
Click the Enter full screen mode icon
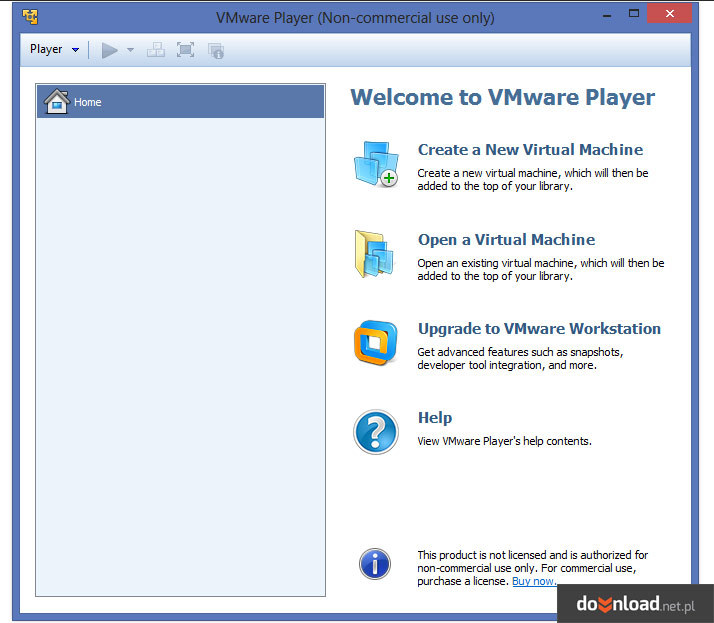tap(185, 50)
